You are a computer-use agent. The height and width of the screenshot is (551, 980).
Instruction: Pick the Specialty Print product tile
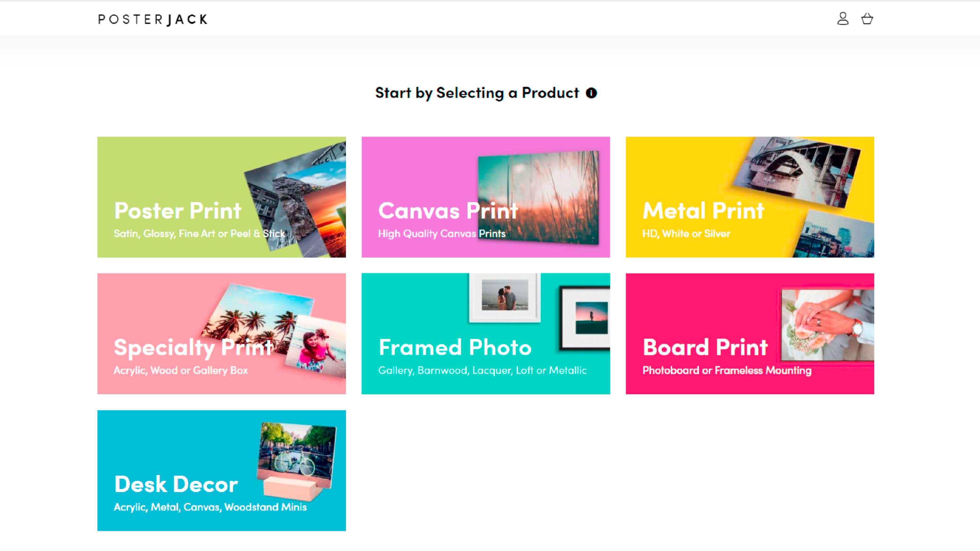(221, 333)
